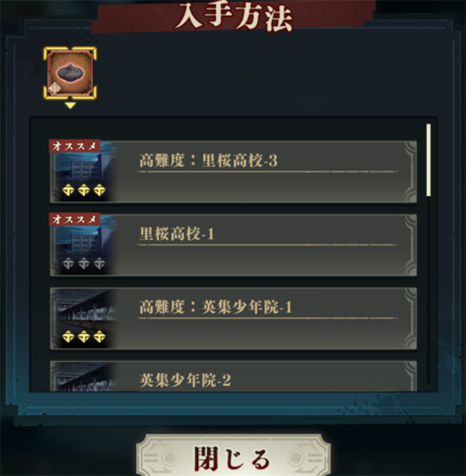Screen dimensions: 466x476
Task: Click the gold clear medals on 高難度：英集少年院-1
Action: [x=84, y=337]
